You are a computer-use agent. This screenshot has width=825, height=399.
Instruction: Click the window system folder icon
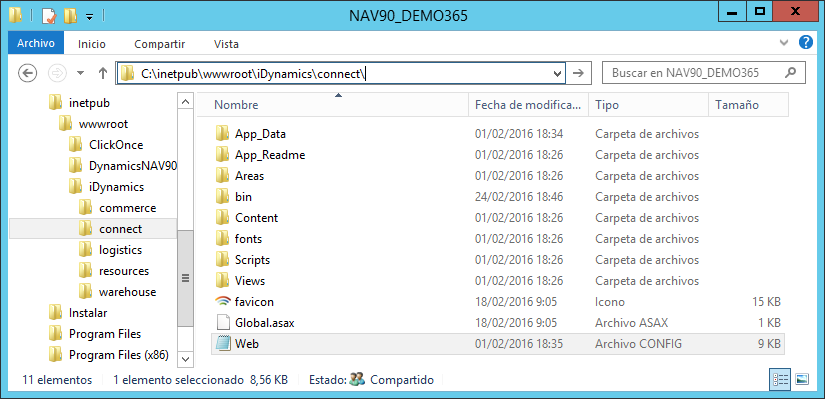[15, 16]
